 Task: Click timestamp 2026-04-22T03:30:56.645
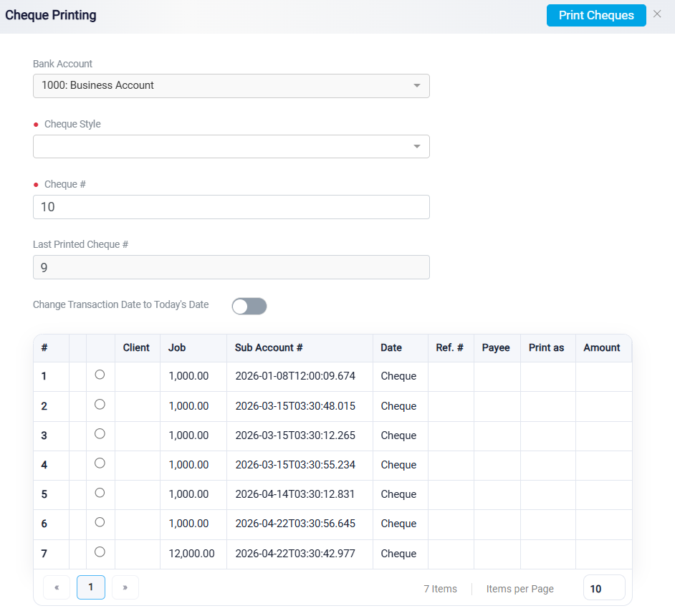295,524
